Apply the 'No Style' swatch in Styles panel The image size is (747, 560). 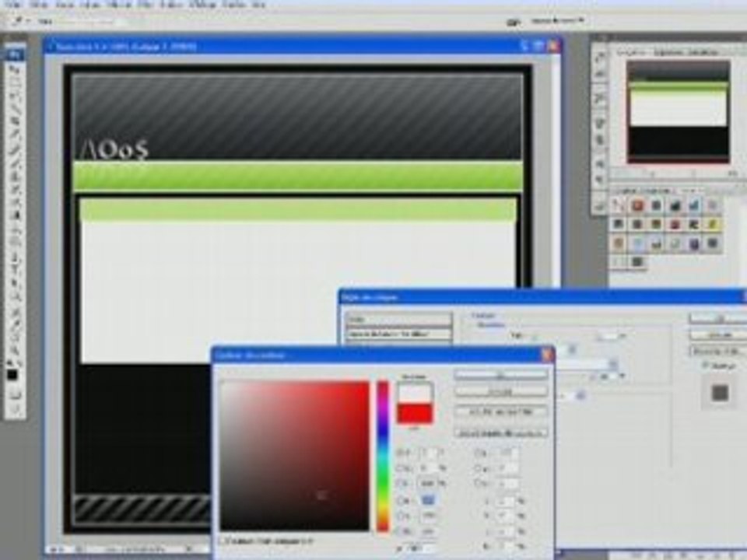[x=619, y=205]
